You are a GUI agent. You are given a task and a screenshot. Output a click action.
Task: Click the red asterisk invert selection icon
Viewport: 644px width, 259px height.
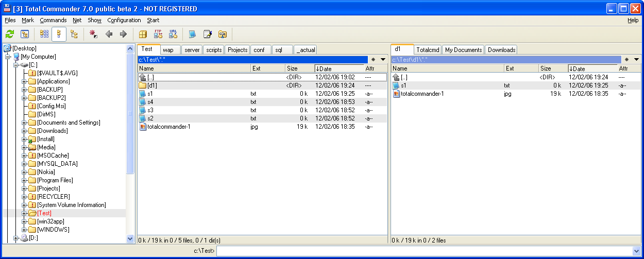coord(93,34)
